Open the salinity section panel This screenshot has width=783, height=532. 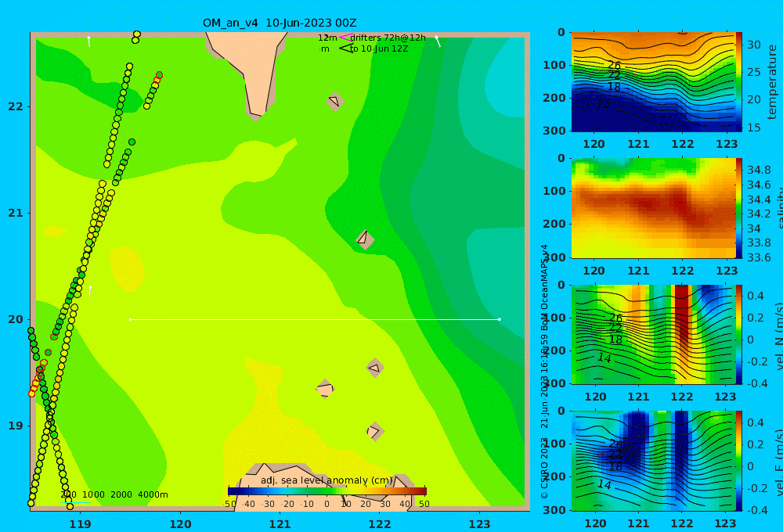pyautogui.click(x=653, y=208)
